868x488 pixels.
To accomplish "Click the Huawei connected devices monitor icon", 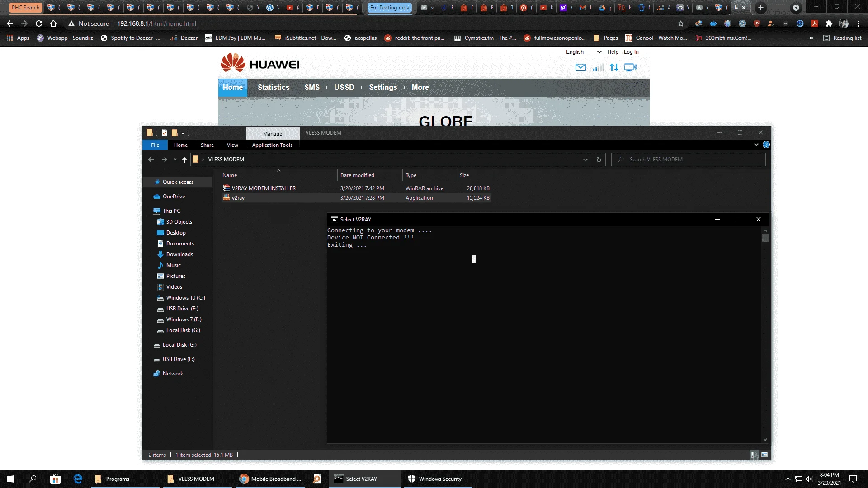I will 630,67.
